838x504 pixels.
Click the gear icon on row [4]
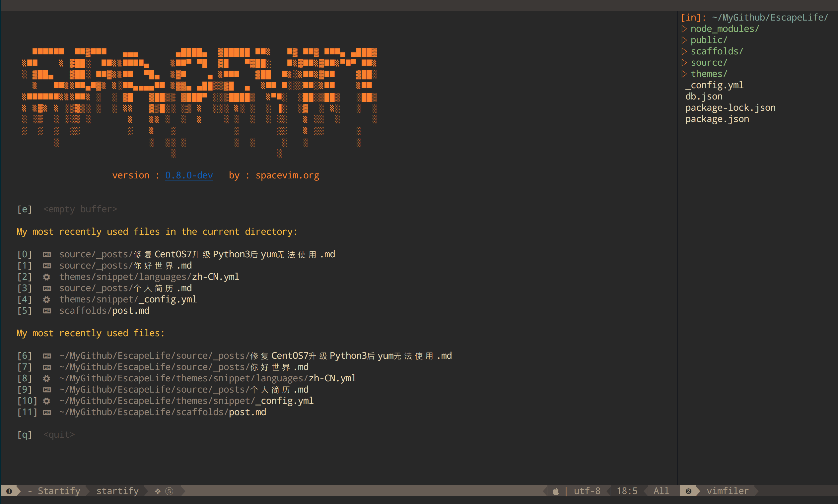point(47,299)
